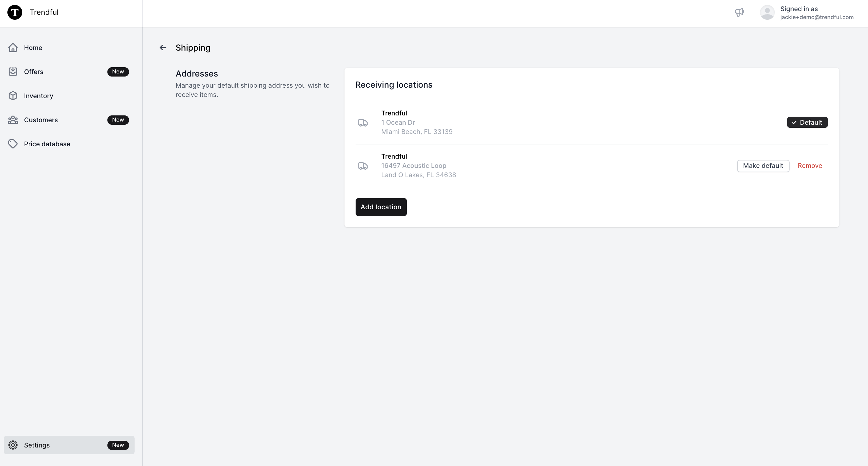This screenshot has width=868, height=466.
Task: Open the Home menu item
Action: click(69, 48)
